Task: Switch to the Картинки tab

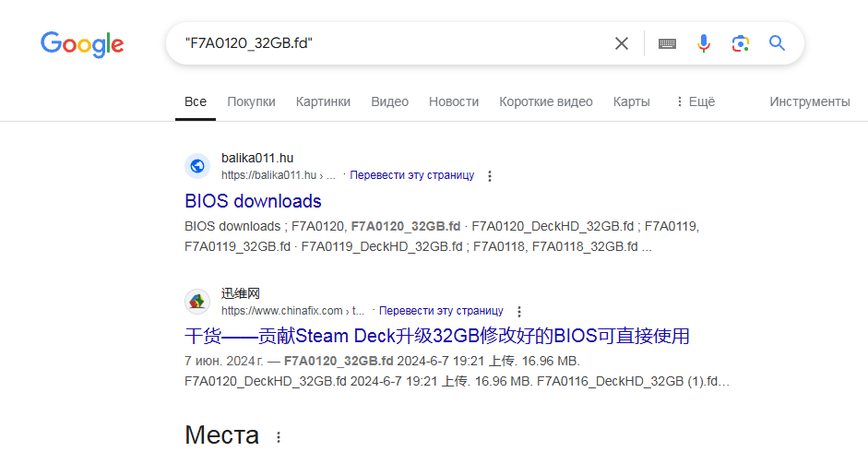Action: 323,101
